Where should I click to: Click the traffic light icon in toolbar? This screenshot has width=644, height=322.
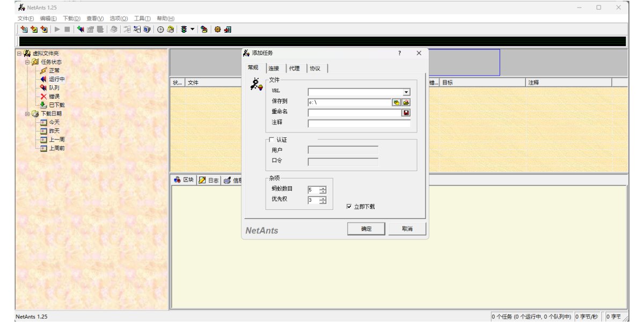coord(184,30)
